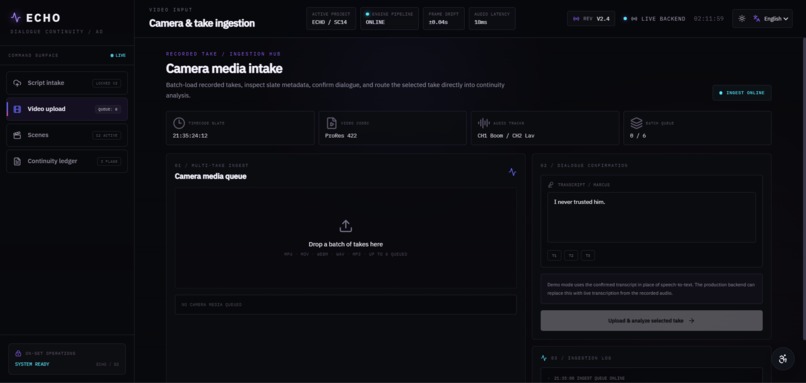Open the Continuity ledger
The image size is (806, 383).
coord(67,161)
